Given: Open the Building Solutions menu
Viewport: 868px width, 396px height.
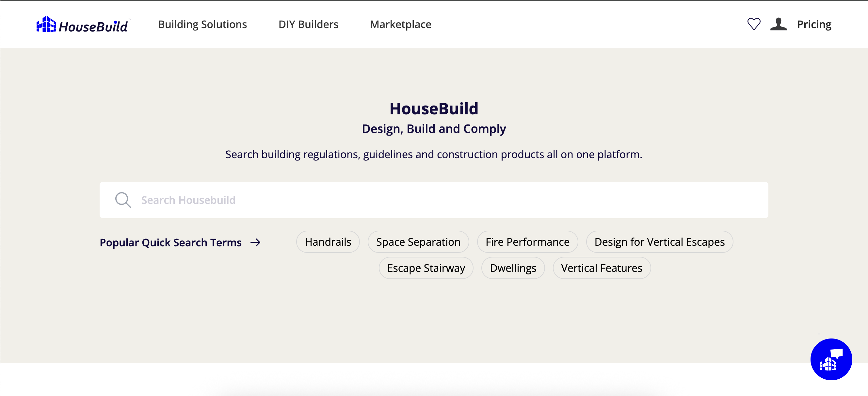Looking at the screenshot, I should (202, 24).
